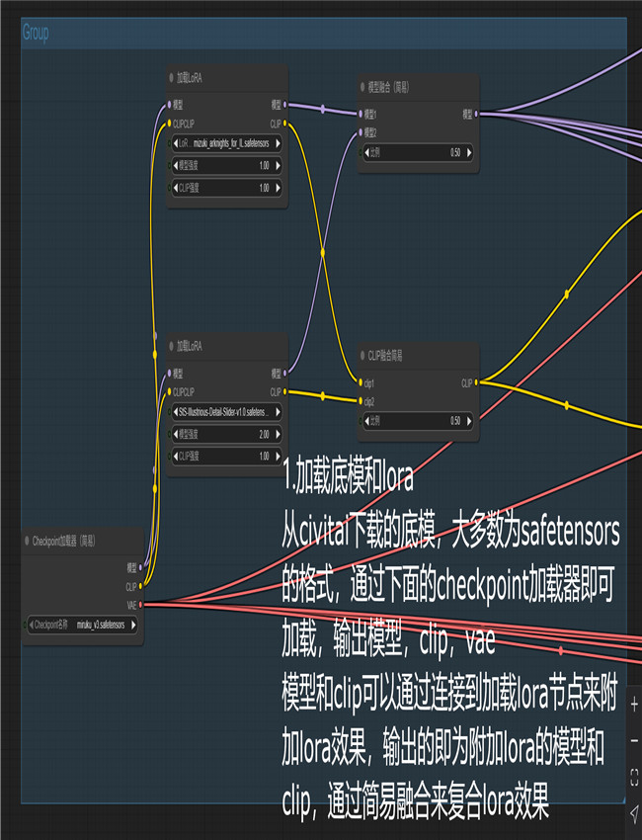The height and width of the screenshot is (840, 642).
Task: Click the 模型强度 2.00 field on lower LoRA
Action: (226, 434)
